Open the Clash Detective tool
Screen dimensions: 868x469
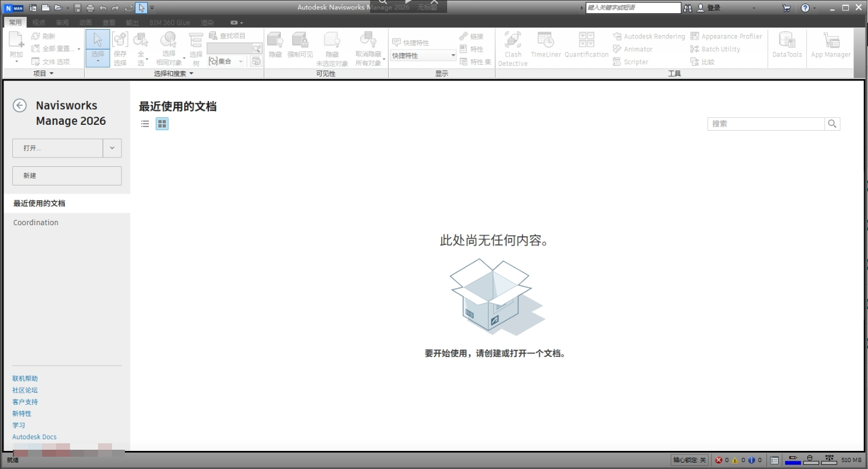pos(513,48)
